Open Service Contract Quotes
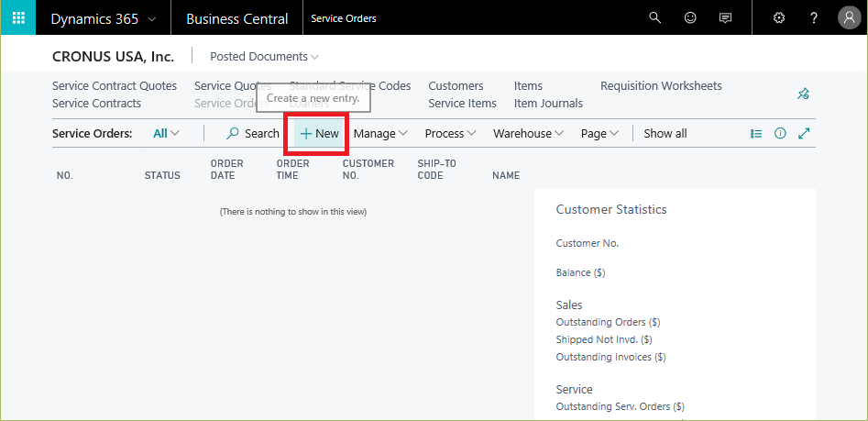 (x=115, y=86)
